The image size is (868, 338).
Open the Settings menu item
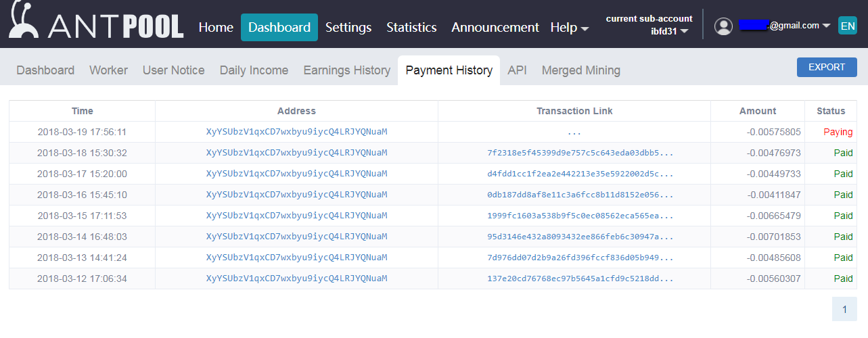coord(348,28)
